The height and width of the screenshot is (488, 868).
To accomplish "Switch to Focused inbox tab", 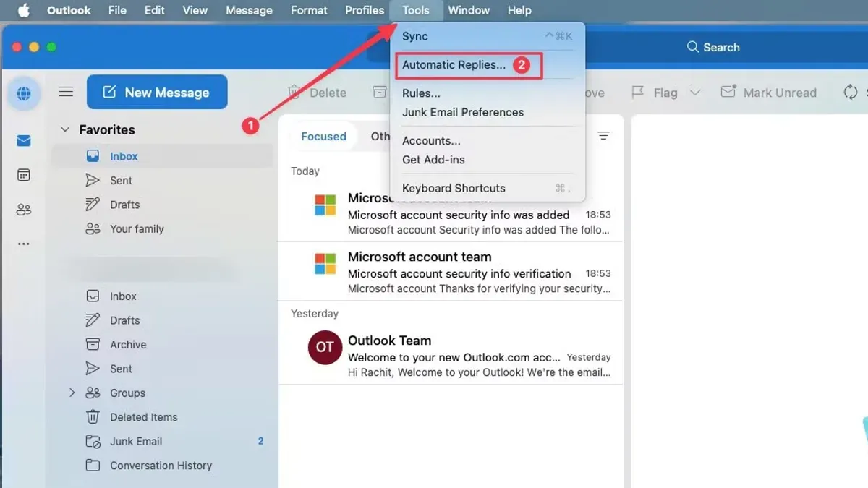I will click(x=323, y=136).
